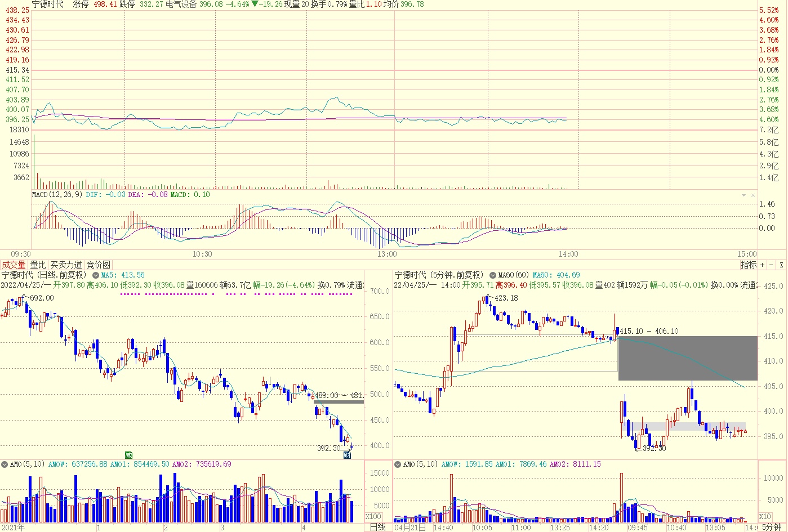Click the 指标 indicator button
Viewport: 788px width, 532px height.
(749, 265)
